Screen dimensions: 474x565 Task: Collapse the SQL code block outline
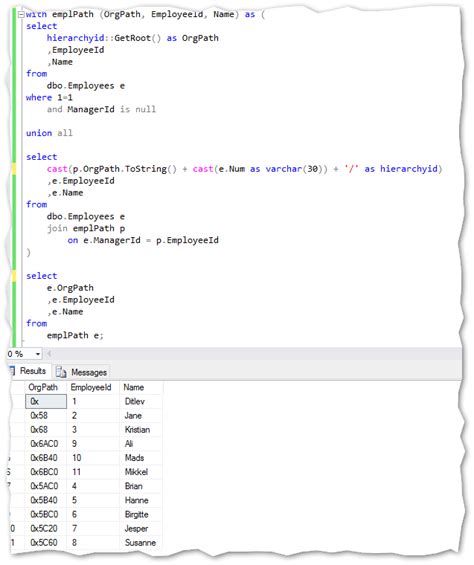click(x=21, y=14)
